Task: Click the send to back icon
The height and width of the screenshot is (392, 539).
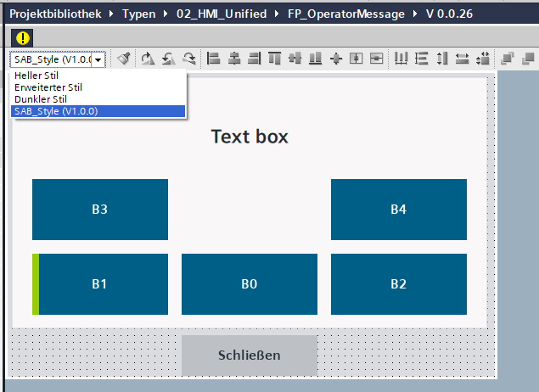Action: tap(528, 59)
